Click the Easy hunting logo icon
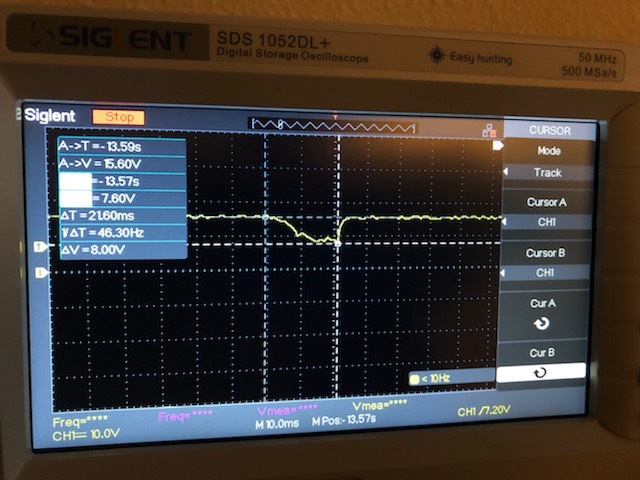Image resolution: width=640 pixels, height=480 pixels. click(x=437, y=55)
